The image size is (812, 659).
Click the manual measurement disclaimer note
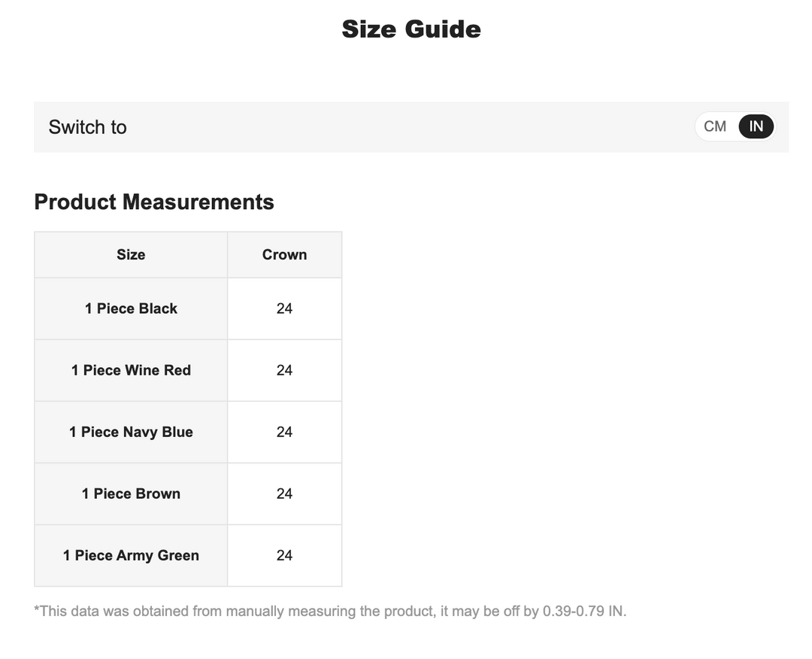pos(330,612)
